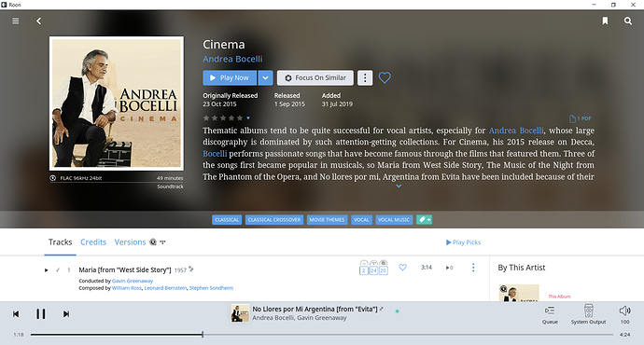Click the playback progress handle
Viewport: 644px width, 345px height.
click(203, 335)
